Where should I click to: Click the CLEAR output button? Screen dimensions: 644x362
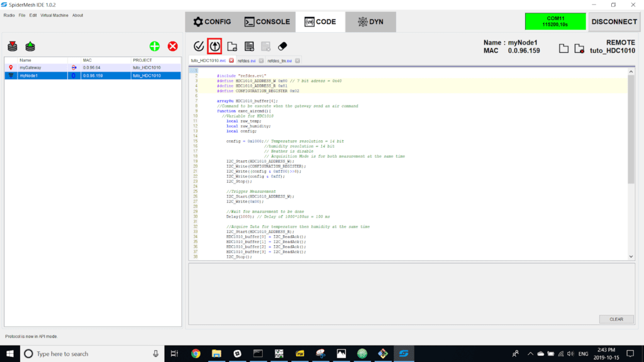coord(616,319)
